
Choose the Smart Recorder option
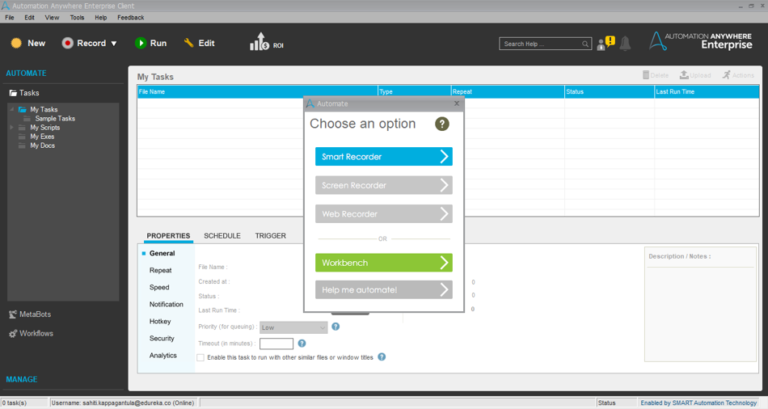click(384, 157)
